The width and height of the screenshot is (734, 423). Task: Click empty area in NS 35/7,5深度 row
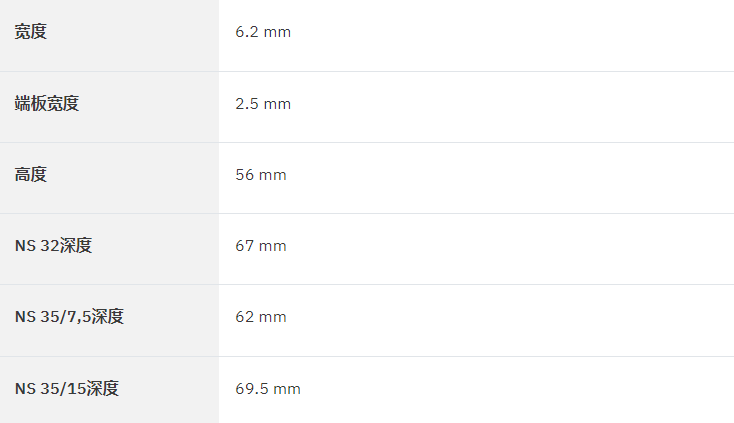pos(510,321)
